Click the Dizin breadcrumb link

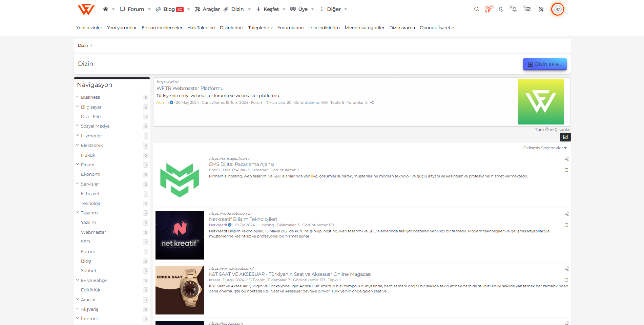coord(83,45)
